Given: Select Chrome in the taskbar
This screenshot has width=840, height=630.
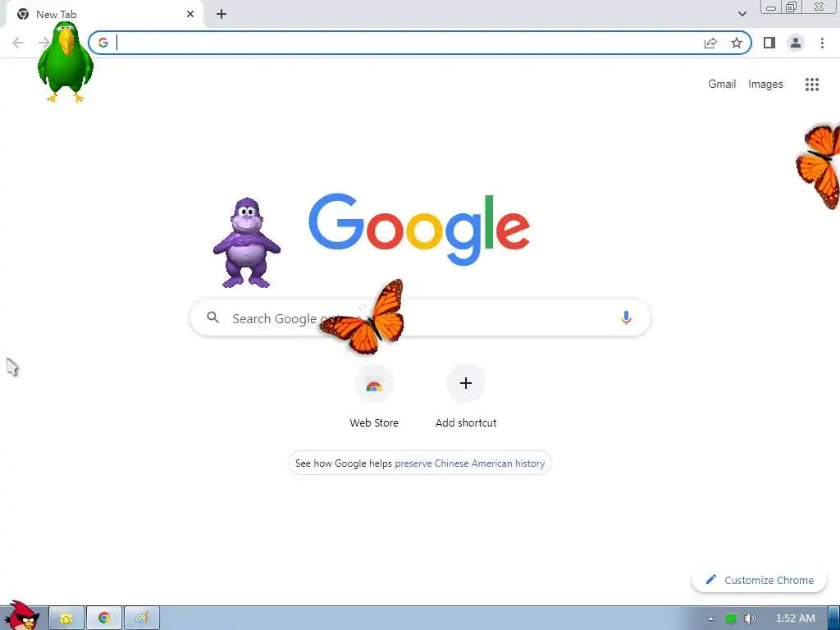Looking at the screenshot, I should (104, 619).
